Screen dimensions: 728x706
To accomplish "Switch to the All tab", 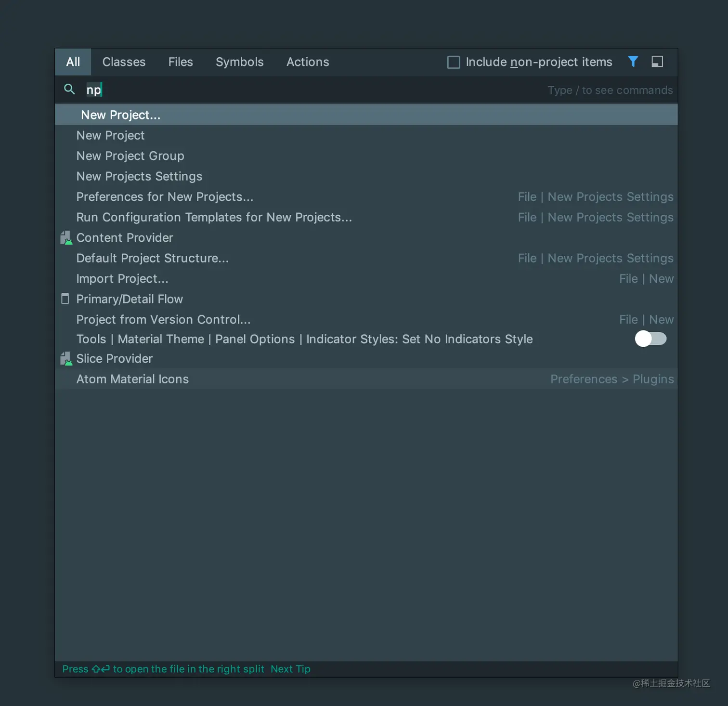I will [73, 62].
